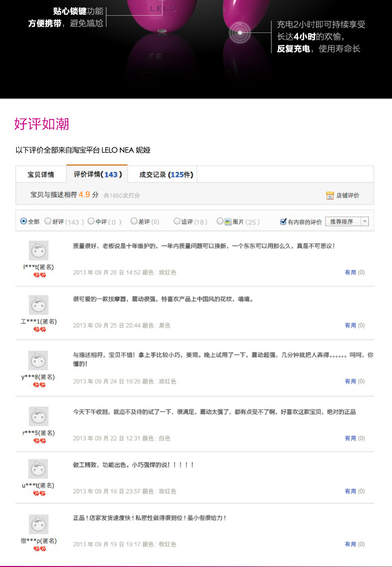Click the heart rating icons under r***5
Viewport: 392px width, 567px height.
click(39, 441)
